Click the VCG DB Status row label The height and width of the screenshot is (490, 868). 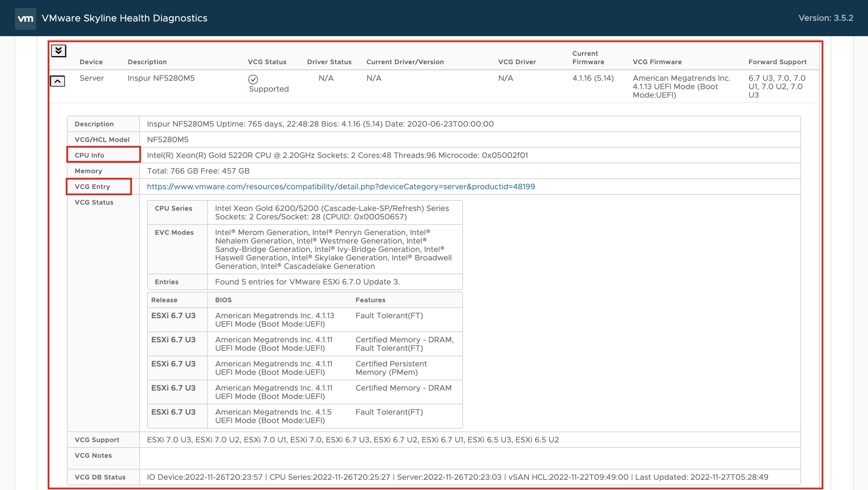(100, 477)
